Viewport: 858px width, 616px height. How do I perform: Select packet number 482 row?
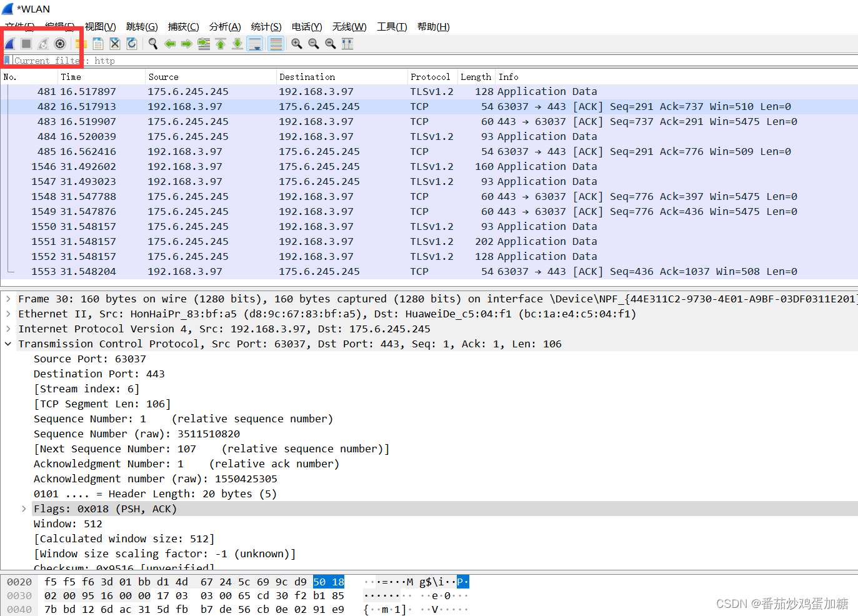coord(429,106)
